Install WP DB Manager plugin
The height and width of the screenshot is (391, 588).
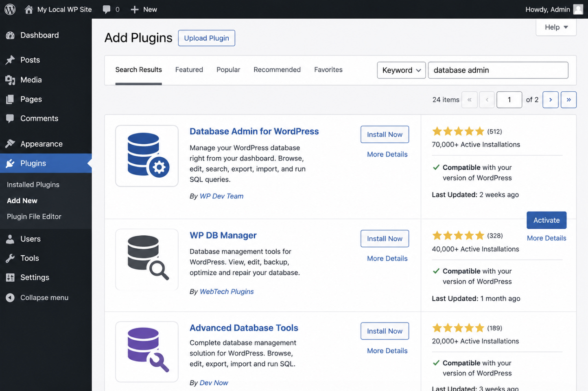pyautogui.click(x=385, y=239)
